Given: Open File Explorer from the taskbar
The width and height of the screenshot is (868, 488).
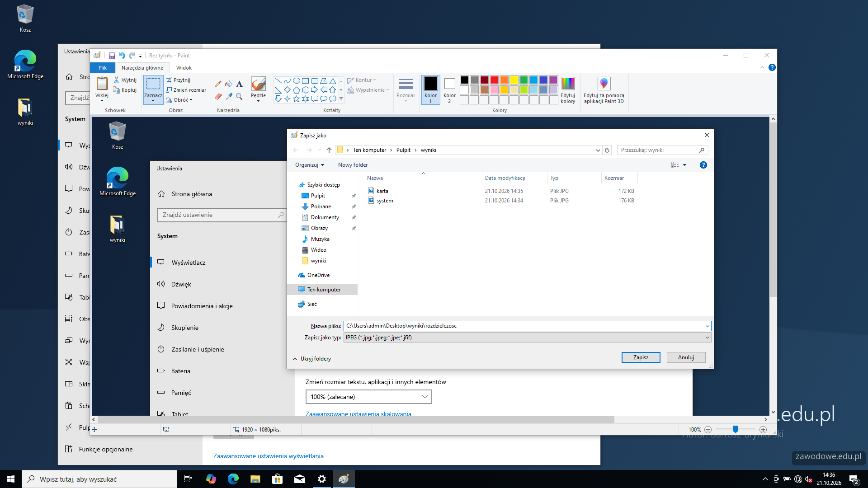Looking at the screenshot, I should click(255, 479).
